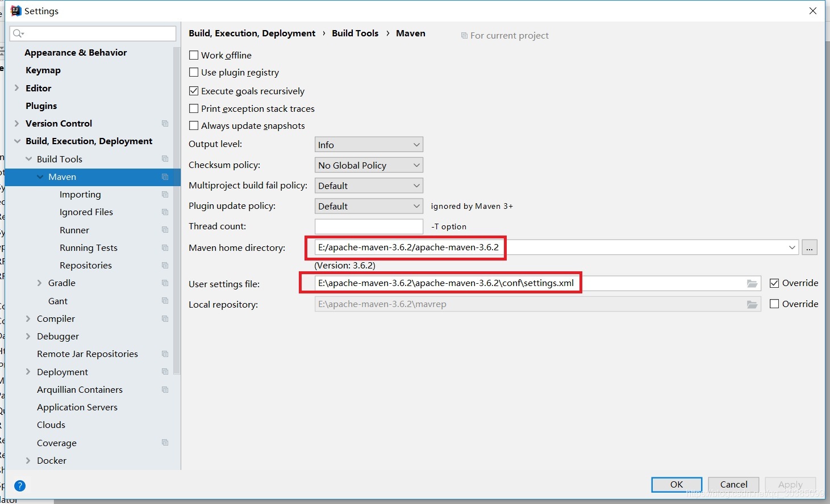Click the project-scope icon beside Remote Jar Repositories

coord(165,354)
